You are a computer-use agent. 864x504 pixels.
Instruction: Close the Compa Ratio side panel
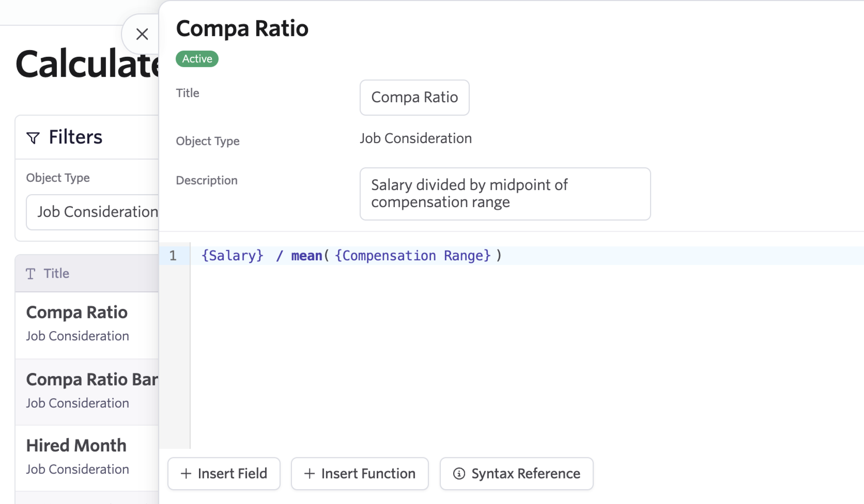[x=142, y=34]
